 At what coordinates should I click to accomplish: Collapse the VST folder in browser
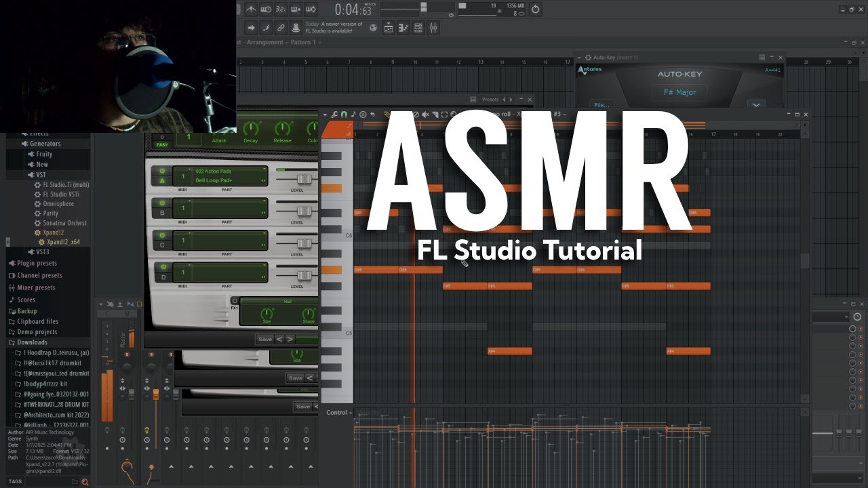coord(41,174)
